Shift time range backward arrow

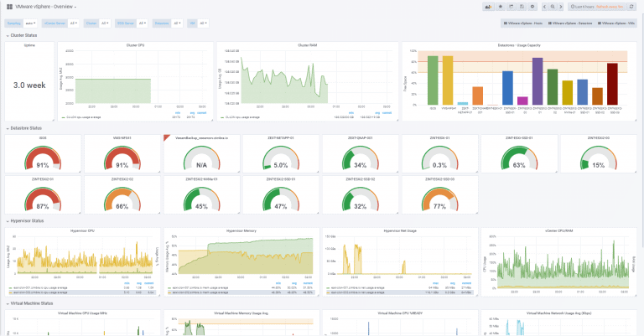click(544, 7)
